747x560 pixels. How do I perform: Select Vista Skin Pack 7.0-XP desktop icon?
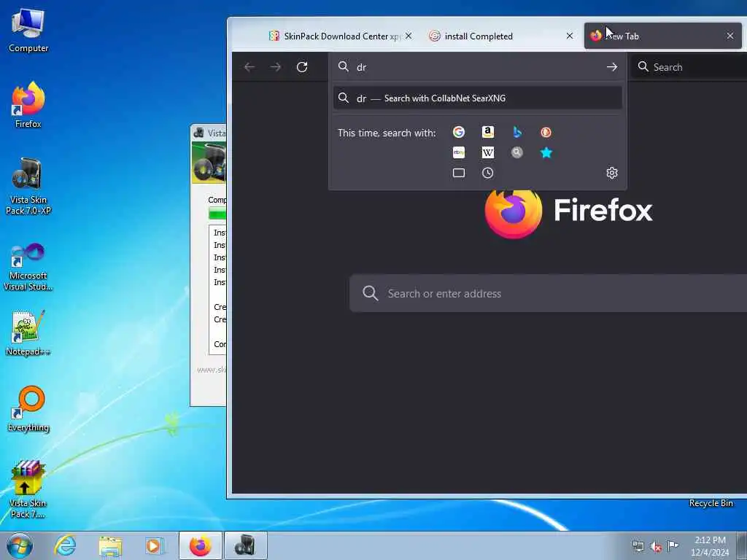pos(28,186)
